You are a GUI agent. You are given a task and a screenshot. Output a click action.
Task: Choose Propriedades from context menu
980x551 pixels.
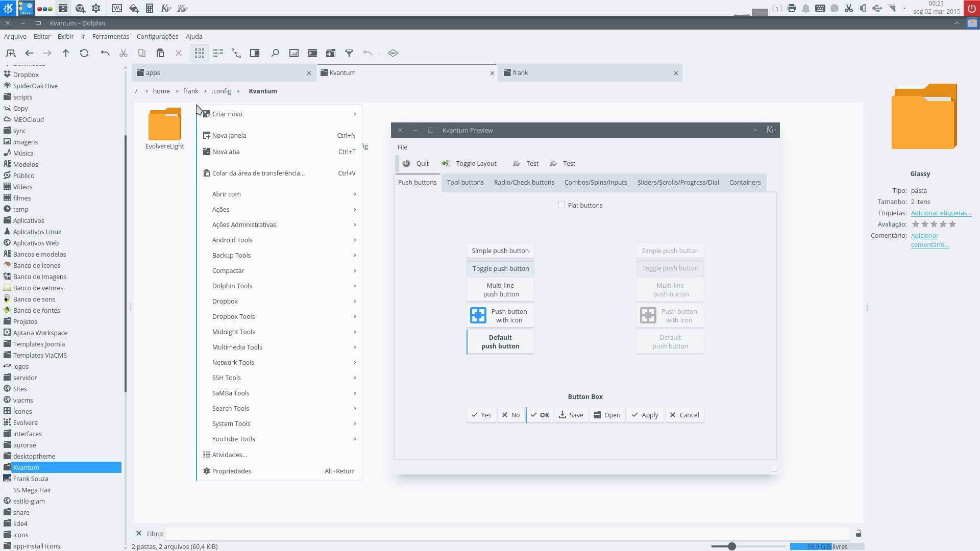pos(279,471)
